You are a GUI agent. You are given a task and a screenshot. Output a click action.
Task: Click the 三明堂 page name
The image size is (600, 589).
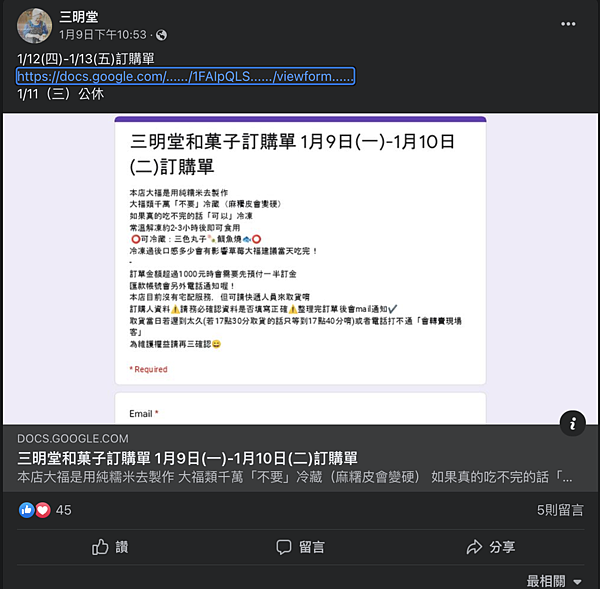79,17
